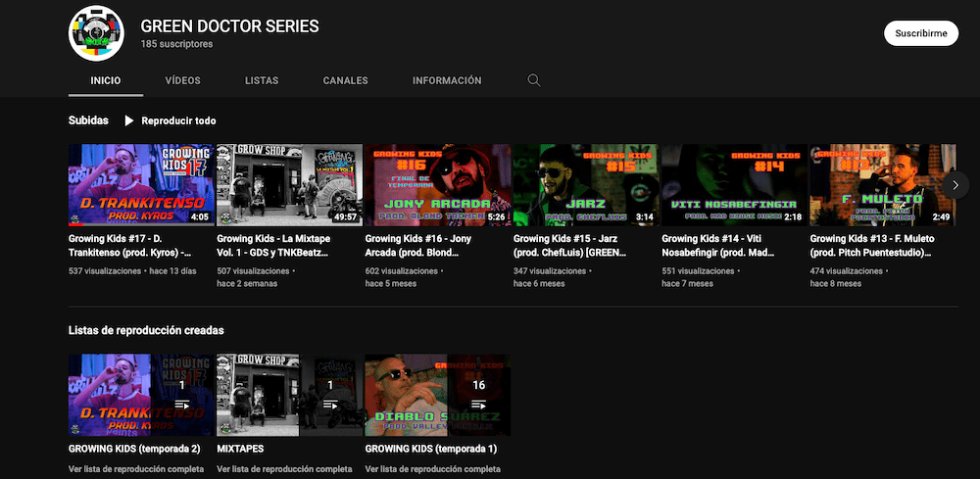Click 551 visualizaciones text
Viewport: 980px width, 479px height.
[698, 271]
